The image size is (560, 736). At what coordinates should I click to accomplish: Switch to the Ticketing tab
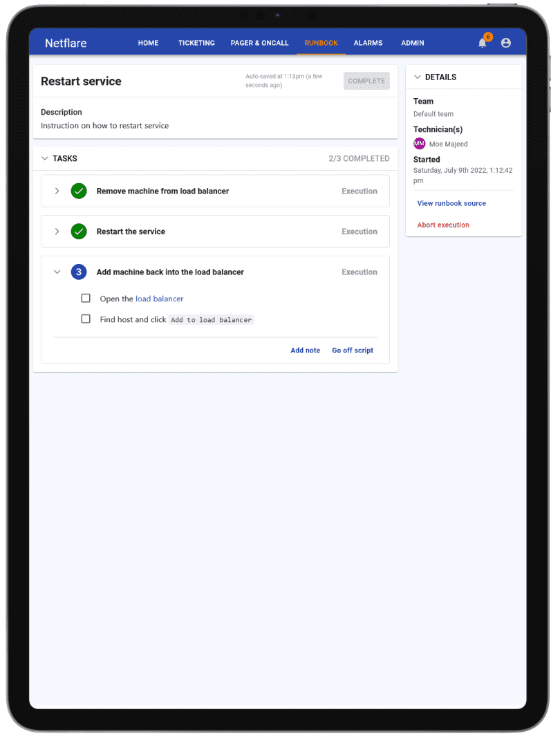196,43
